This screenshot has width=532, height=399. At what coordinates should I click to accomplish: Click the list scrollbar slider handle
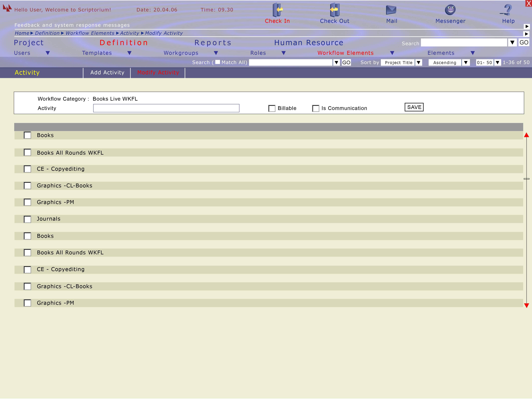tap(527, 179)
